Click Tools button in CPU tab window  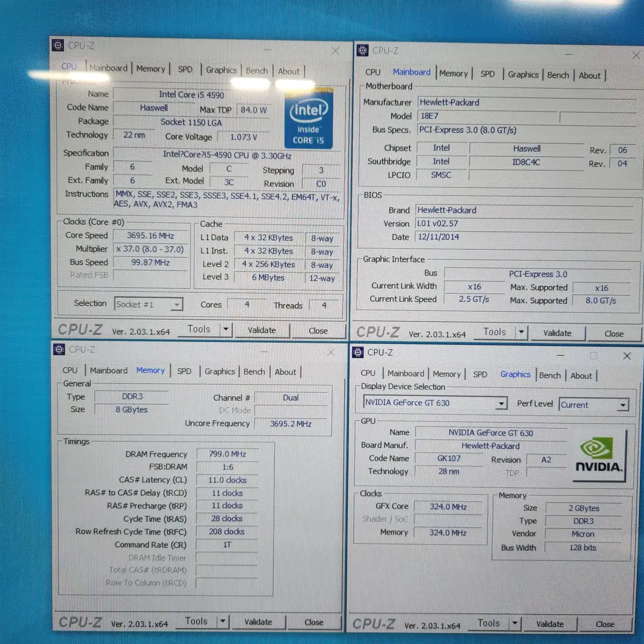click(199, 330)
